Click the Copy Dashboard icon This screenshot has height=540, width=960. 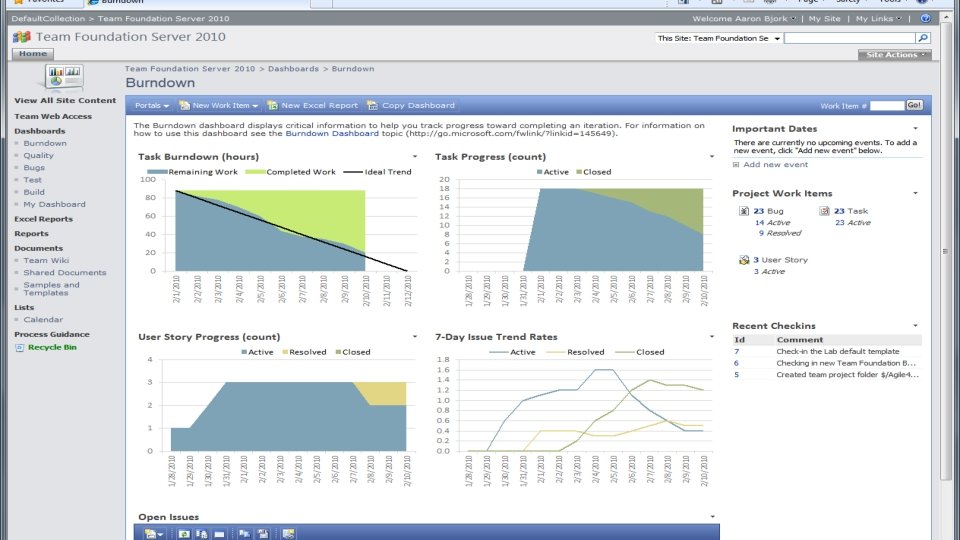(x=372, y=105)
